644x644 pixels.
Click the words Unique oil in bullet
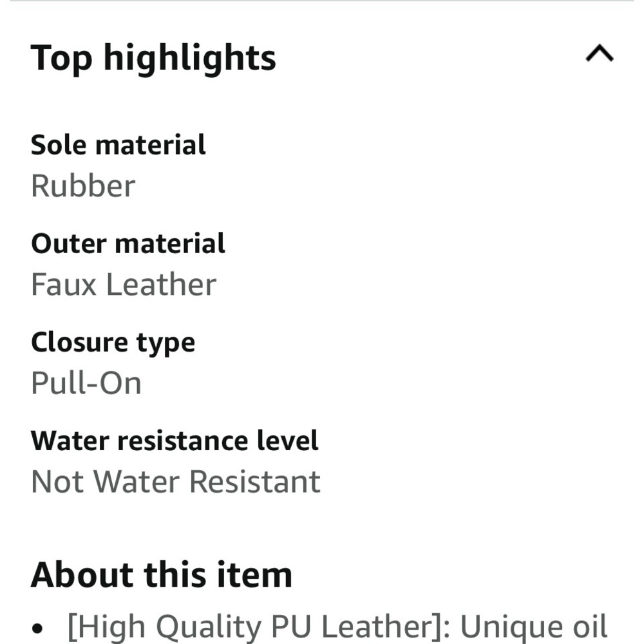click(533, 627)
